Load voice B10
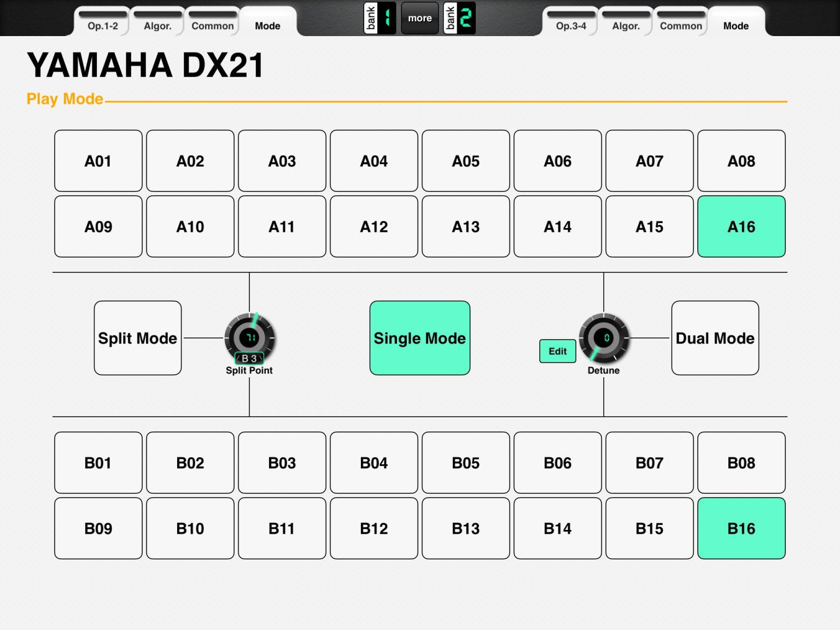Image resolution: width=840 pixels, height=630 pixels. coord(190,528)
